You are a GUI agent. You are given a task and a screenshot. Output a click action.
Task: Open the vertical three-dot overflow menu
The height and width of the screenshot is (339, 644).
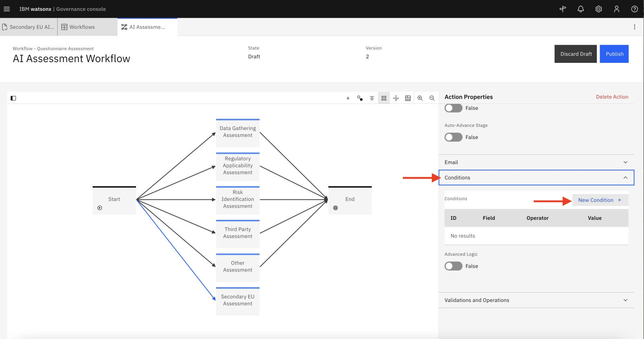coord(634,27)
